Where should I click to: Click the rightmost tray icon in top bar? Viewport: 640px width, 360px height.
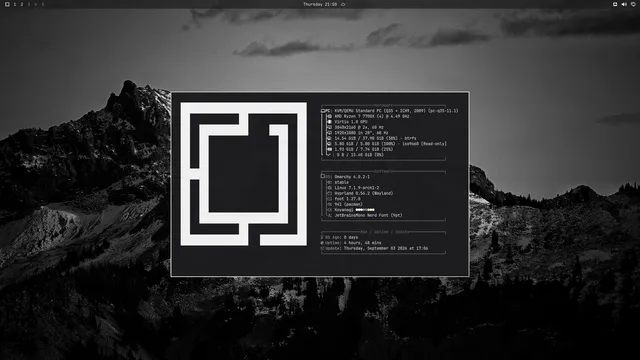pos(633,4)
